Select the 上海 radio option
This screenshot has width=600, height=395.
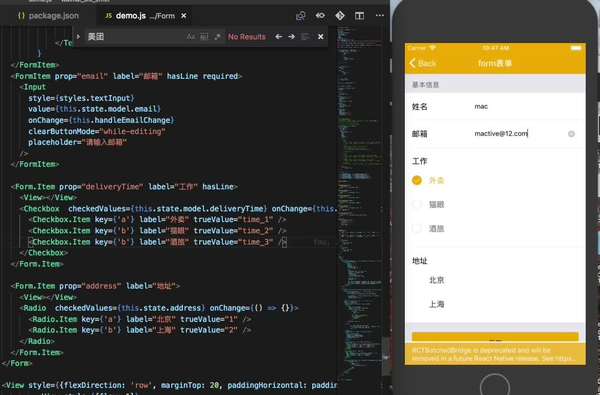437,304
